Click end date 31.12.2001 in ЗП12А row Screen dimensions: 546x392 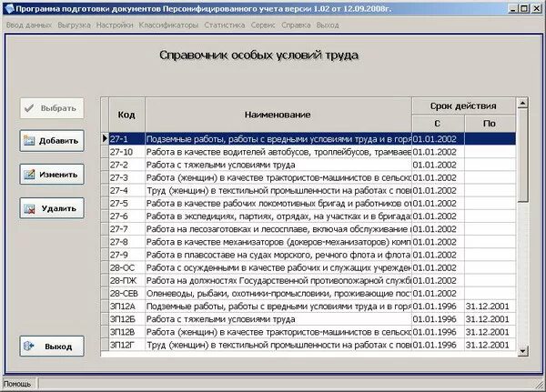(x=488, y=307)
